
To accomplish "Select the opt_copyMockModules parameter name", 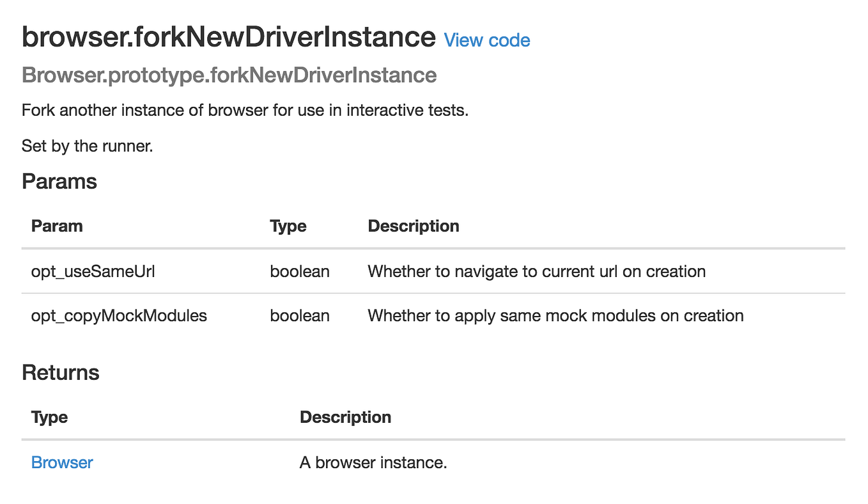I will [119, 315].
